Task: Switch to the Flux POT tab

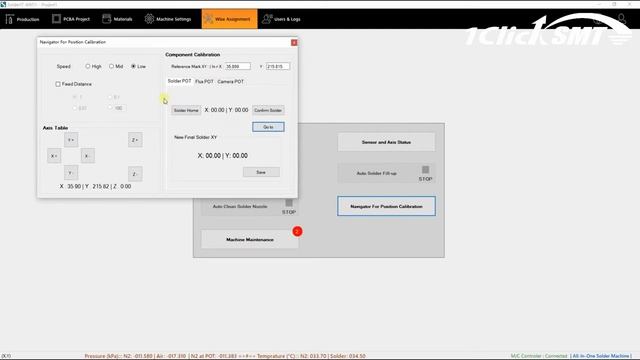Action: (204, 82)
